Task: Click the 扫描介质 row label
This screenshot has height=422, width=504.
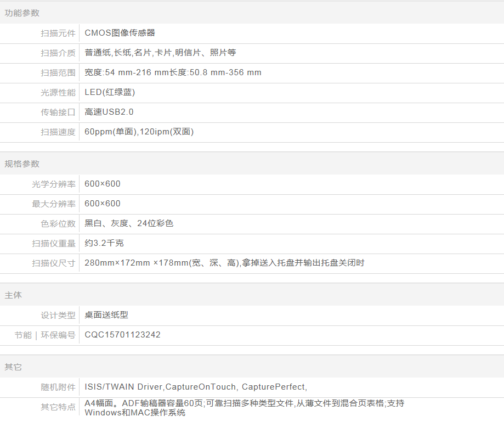Action: 58,53
